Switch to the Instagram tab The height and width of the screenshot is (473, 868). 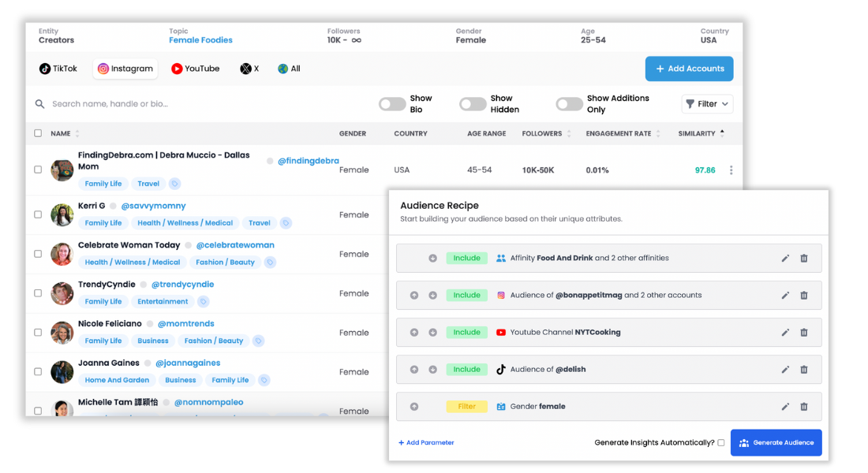(125, 69)
